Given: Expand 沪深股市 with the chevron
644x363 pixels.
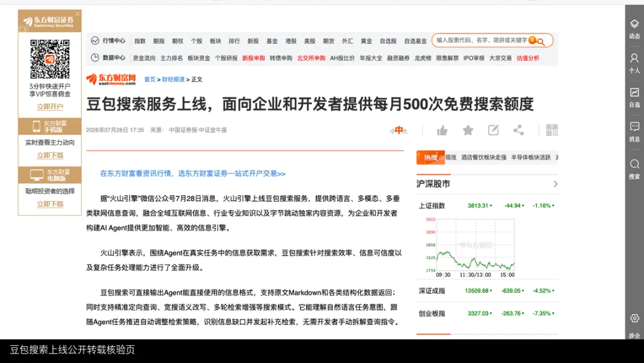Looking at the screenshot, I should (555, 184).
